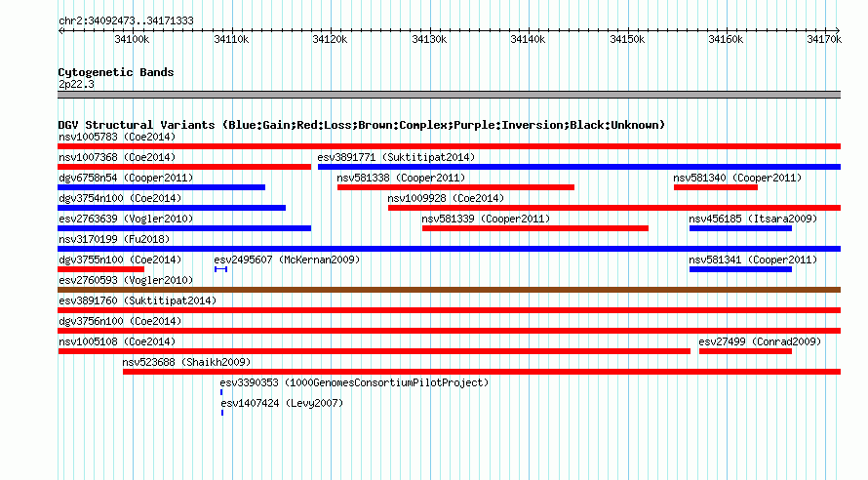Select the short red bar for esv27499
The width and height of the screenshot is (868, 480).
(x=746, y=351)
